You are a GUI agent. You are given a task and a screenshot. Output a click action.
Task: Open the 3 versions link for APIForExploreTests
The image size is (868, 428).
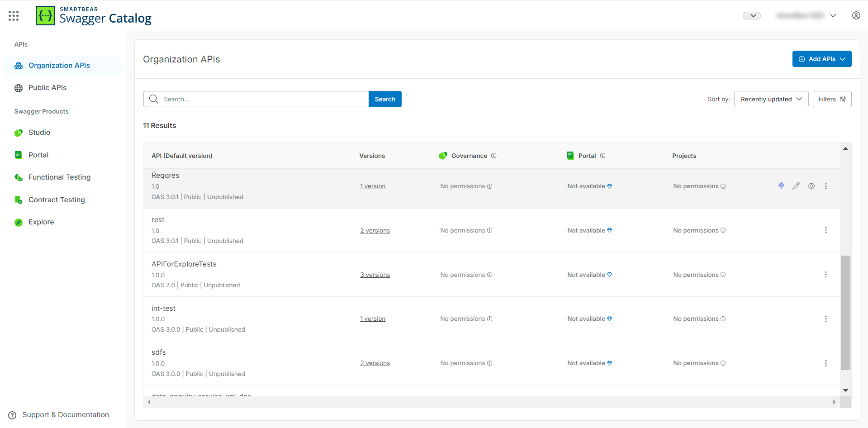[375, 275]
